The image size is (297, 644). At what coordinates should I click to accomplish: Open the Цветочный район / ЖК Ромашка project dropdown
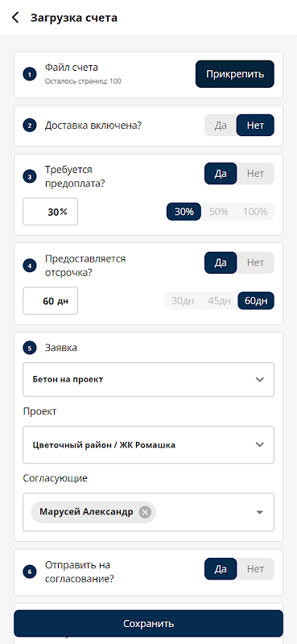coord(148,445)
